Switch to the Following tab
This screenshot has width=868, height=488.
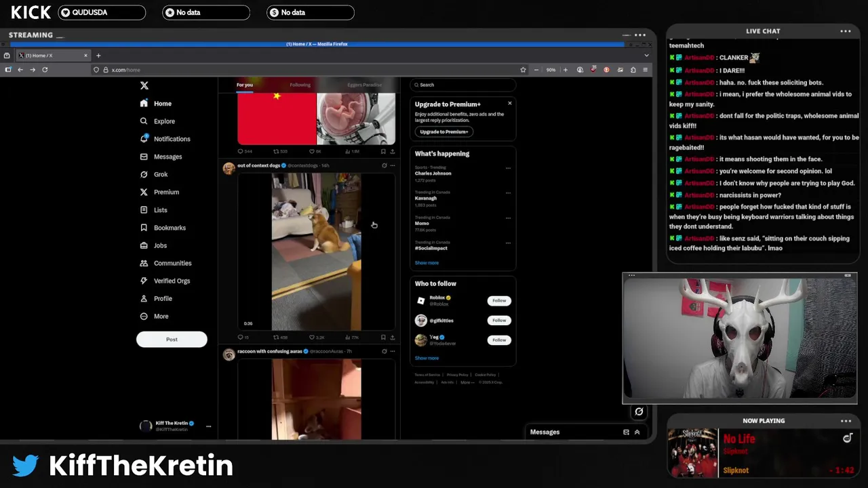pos(300,85)
